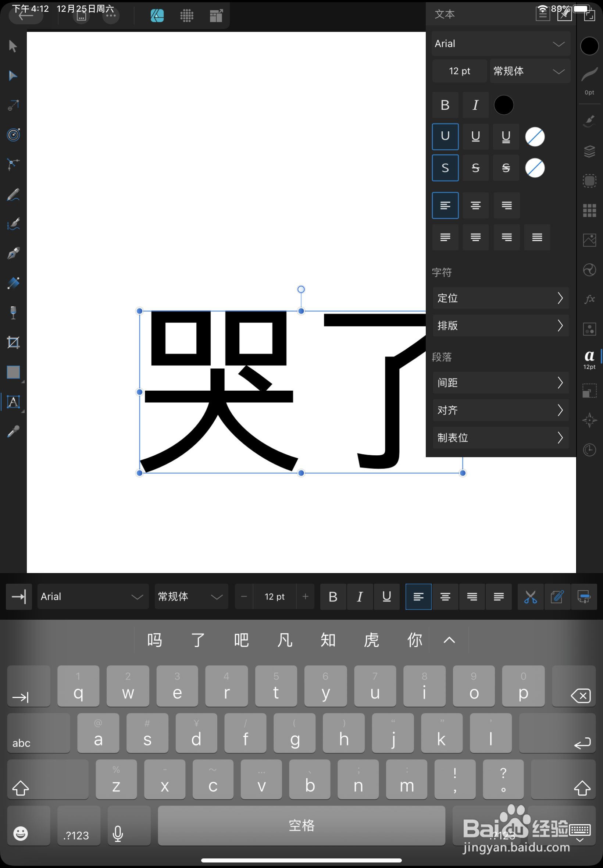Image resolution: width=603 pixels, height=868 pixels.
Task: Select the Pen tool
Action: (x=13, y=253)
